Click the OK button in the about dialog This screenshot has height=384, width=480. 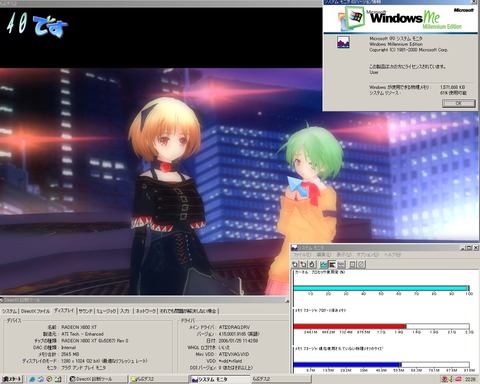click(x=459, y=103)
